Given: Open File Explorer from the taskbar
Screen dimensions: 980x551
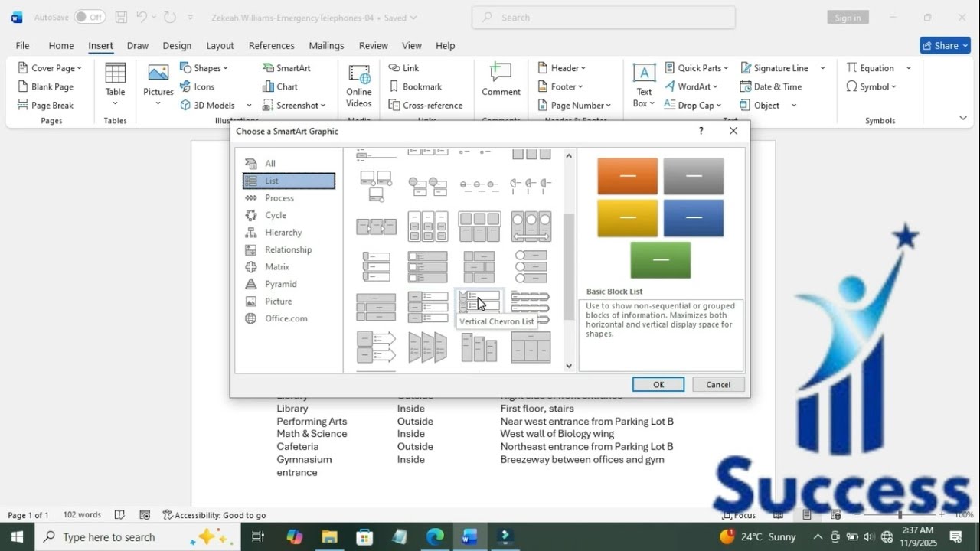Looking at the screenshot, I should tap(329, 536).
